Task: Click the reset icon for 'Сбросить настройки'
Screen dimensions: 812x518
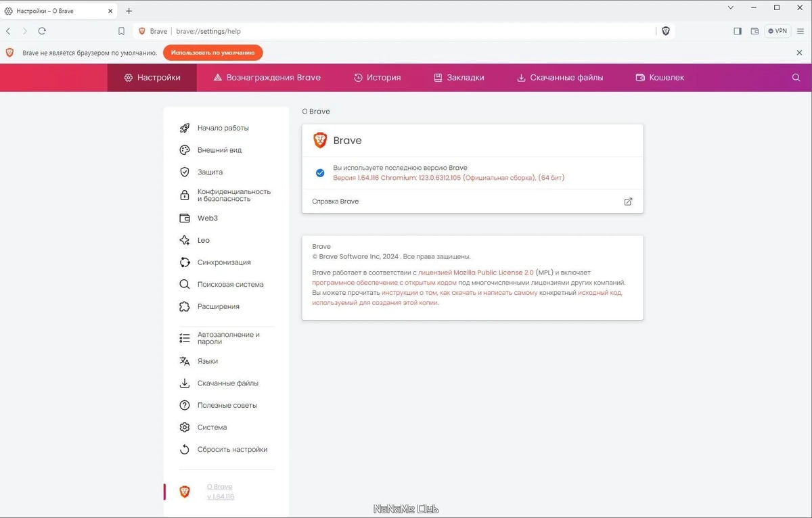Action: pyautogui.click(x=184, y=450)
